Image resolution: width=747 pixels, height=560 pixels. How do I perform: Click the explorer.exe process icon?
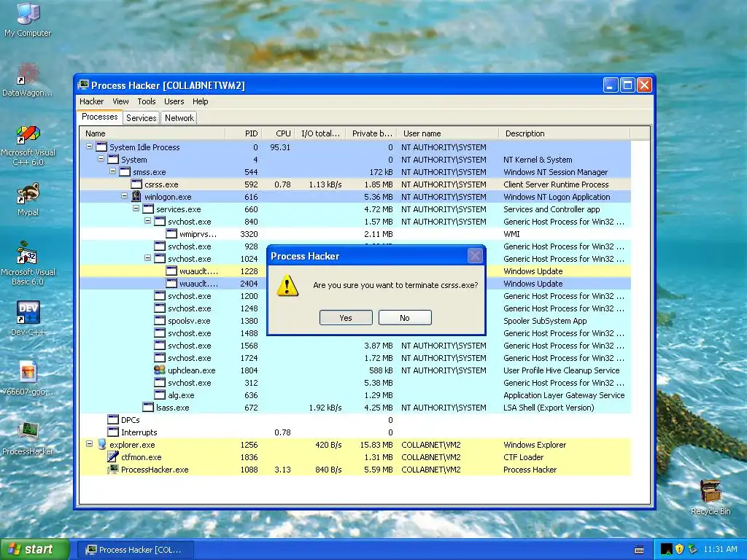click(x=101, y=444)
